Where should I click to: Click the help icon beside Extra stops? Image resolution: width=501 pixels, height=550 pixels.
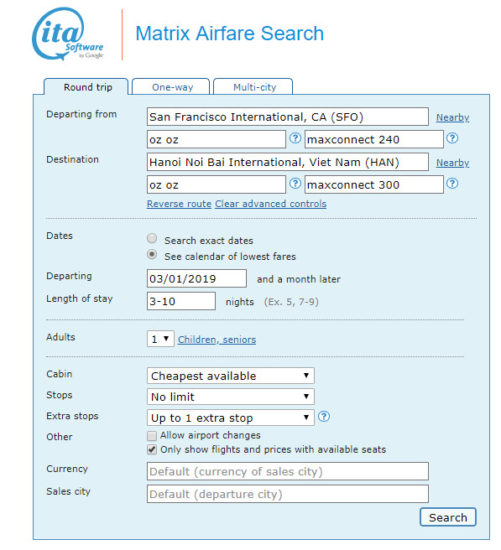tap(324, 417)
